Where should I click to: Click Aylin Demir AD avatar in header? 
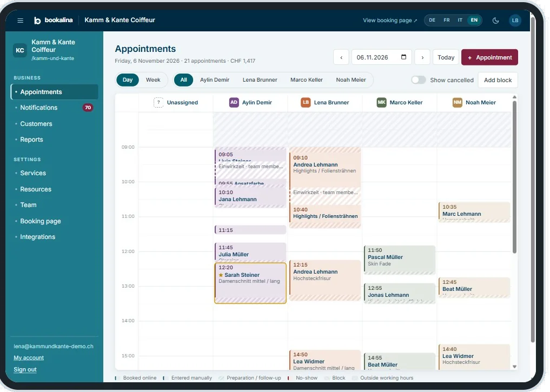234,102
